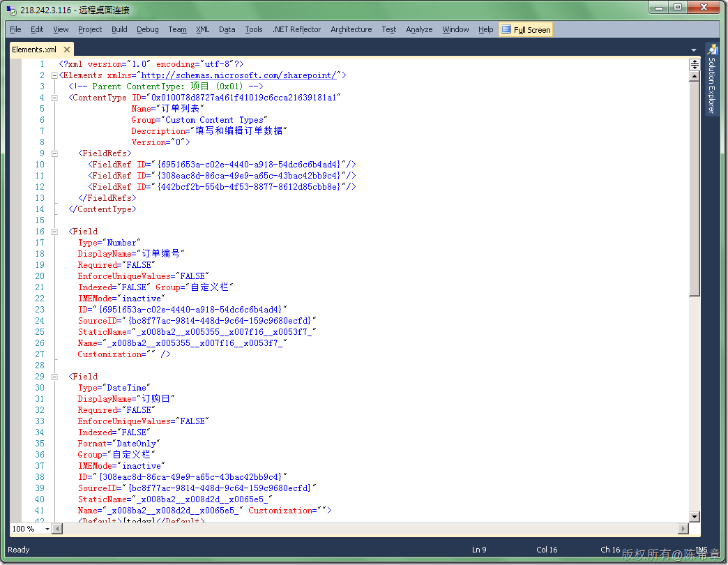Open the 100 % zoom dropdown
Image resolution: width=728 pixels, height=565 pixels.
(47, 529)
